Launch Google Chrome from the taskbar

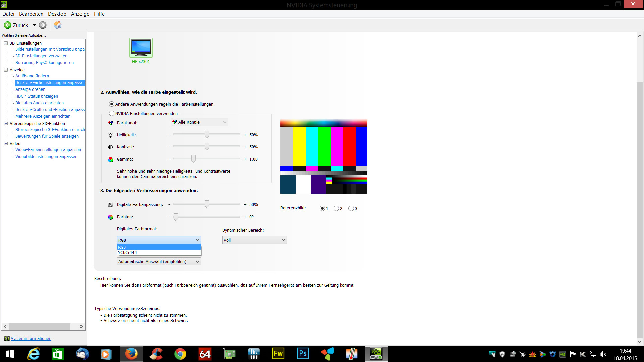point(180,354)
